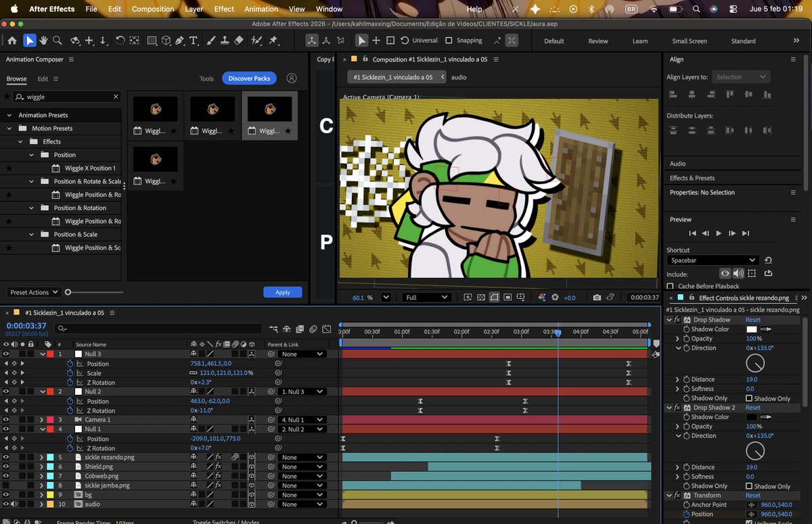Click Drop Shadow color eyedropper icon

click(766, 329)
